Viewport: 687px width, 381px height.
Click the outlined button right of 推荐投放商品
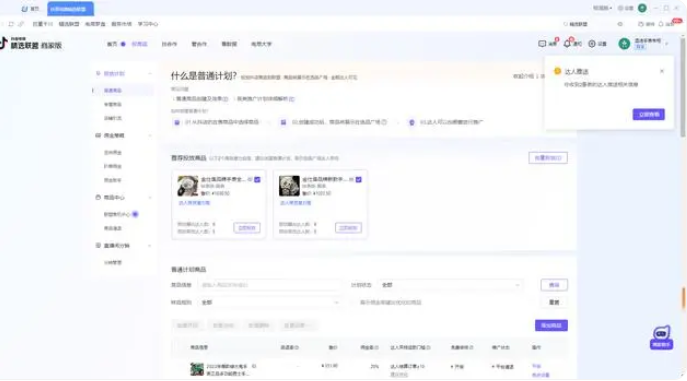[x=548, y=158]
